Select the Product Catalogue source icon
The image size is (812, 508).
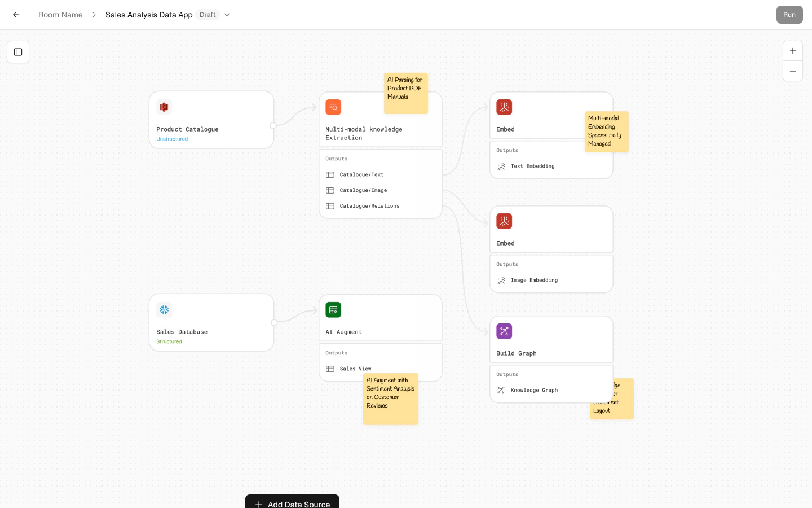(164, 107)
